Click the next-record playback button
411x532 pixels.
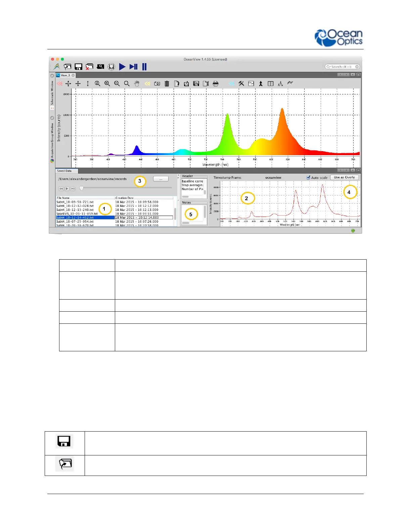(73, 189)
